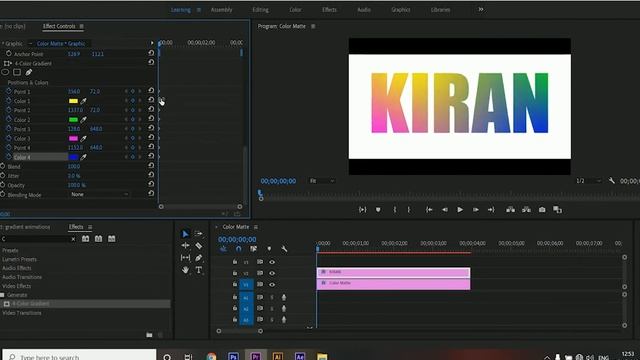The height and width of the screenshot is (360, 640).
Task: Pick Color 1 with its eyedropper
Action: click(83, 101)
